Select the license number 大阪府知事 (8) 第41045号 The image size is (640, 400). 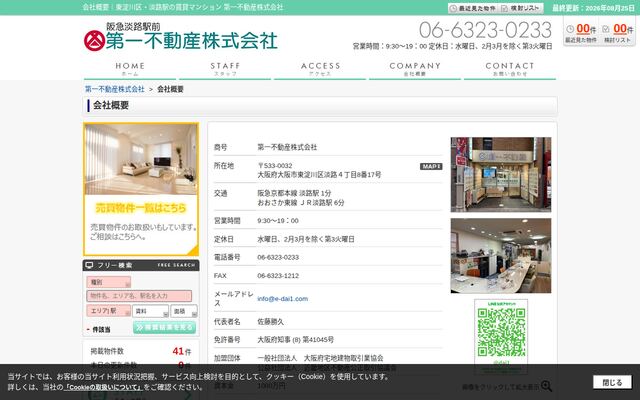[296, 340]
